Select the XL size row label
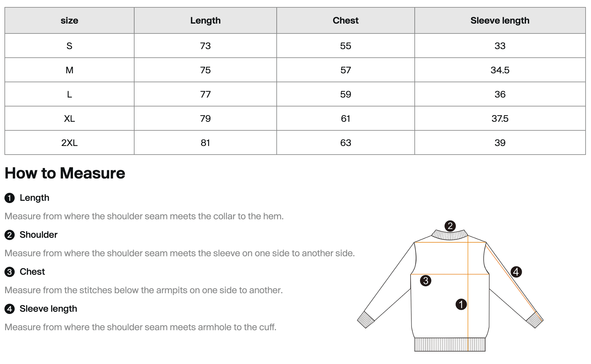 [69, 119]
